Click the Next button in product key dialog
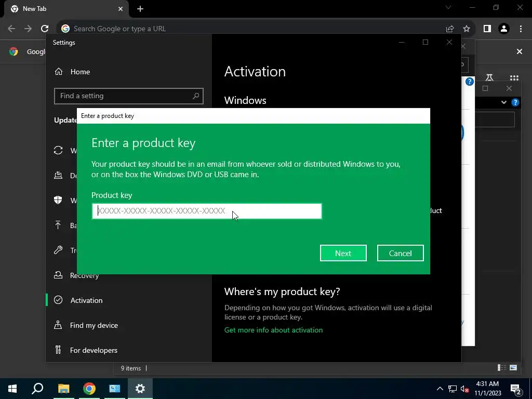The width and height of the screenshot is (532, 399). pyautogui.click(x=343, y=253)
